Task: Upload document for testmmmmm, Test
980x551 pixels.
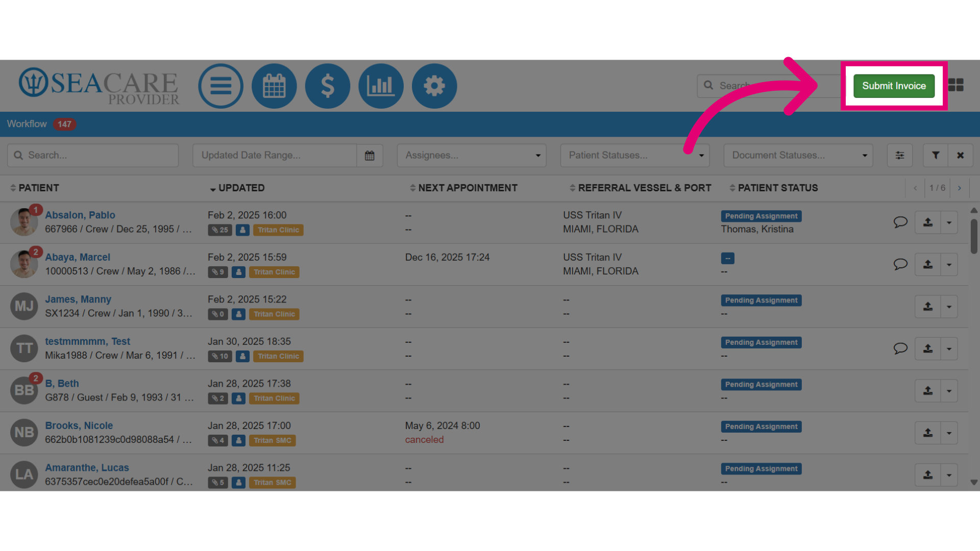Action: coord(928,348)
